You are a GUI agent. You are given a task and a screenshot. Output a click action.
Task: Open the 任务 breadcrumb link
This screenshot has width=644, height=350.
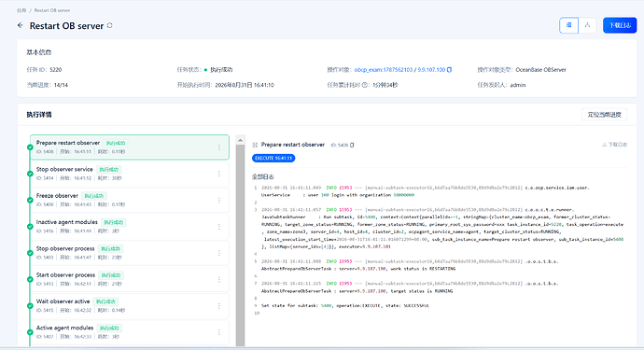coord(21,10)
